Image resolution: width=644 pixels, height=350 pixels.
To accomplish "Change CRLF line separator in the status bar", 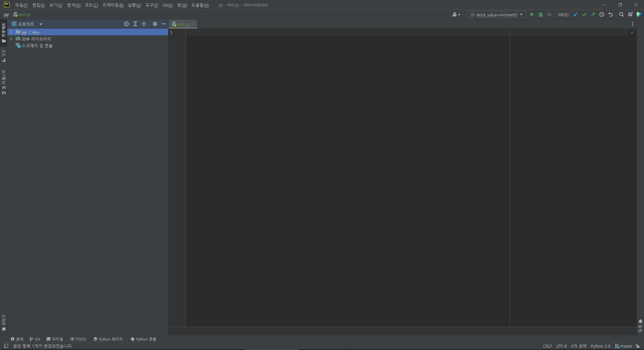I will pos(547,346).
